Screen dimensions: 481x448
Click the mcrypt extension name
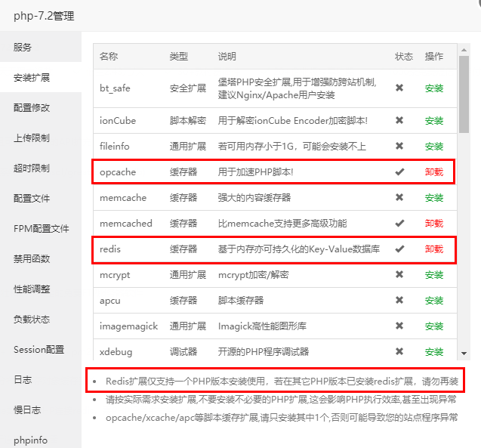[115, 275]
